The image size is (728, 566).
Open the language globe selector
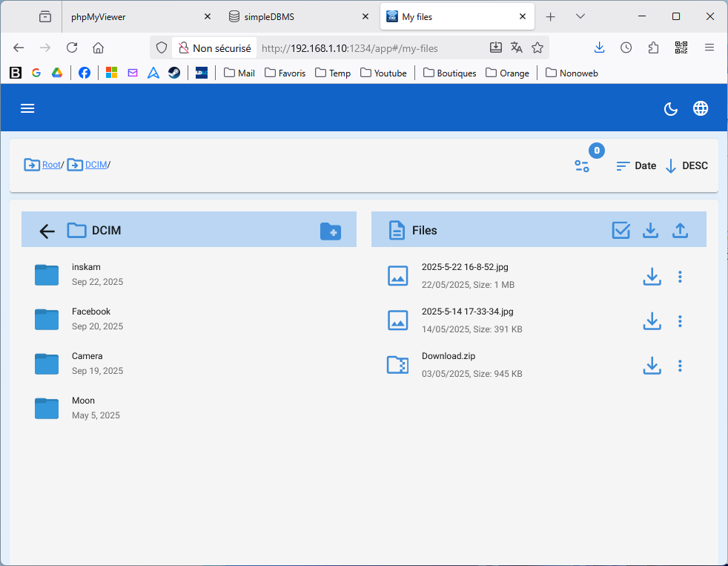(701, 108)
